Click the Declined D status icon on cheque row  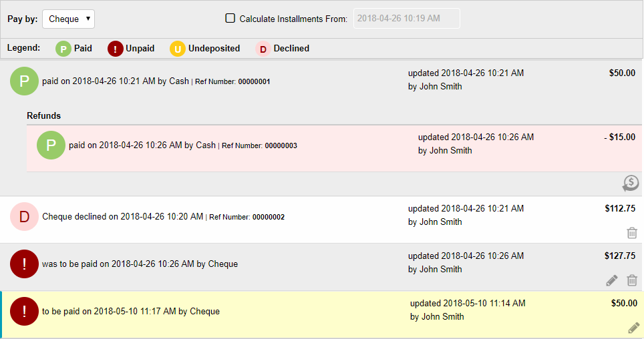coord(24,217)
